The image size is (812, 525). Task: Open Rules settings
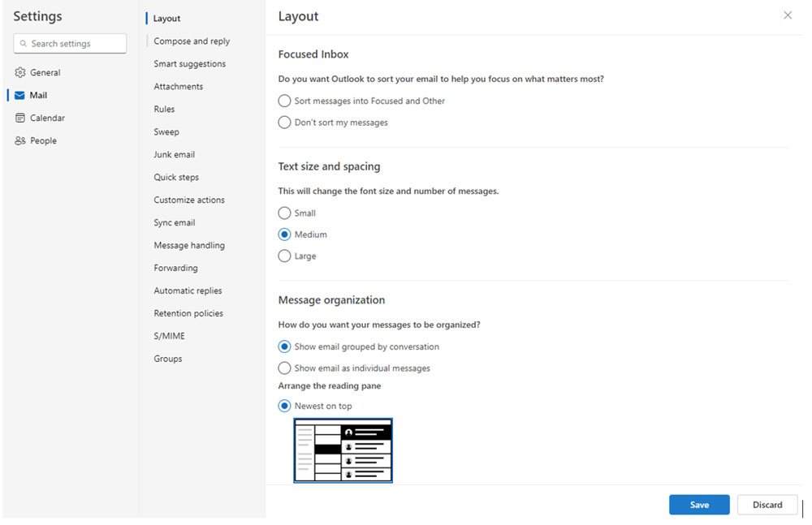click(164, 110)
